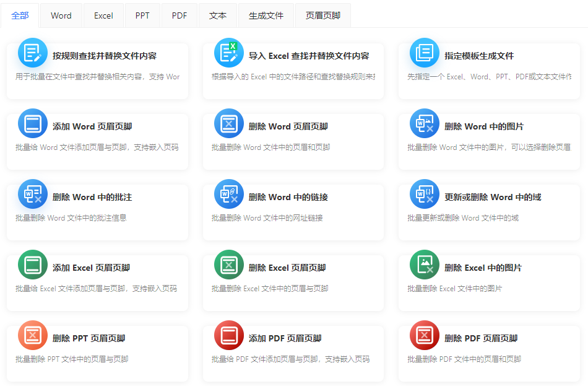Viewport: 588px width, 386px height.
Task: Click the 导入 Excel 查找并替换 icon
Action: 229,53
